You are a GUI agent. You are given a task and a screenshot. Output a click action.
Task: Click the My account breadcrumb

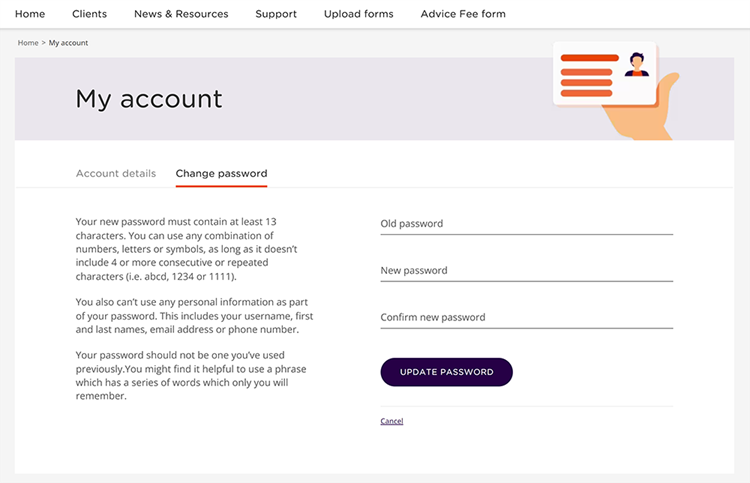(x=68, y=43)
